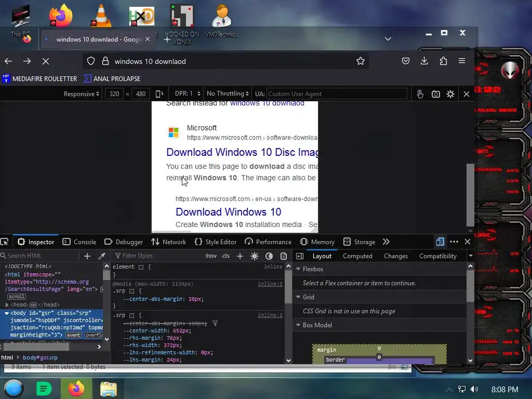This screenshot has width=532, height=399.
Task: Show more sidebar tabs dropdown
Action: [x=471, y=256]
